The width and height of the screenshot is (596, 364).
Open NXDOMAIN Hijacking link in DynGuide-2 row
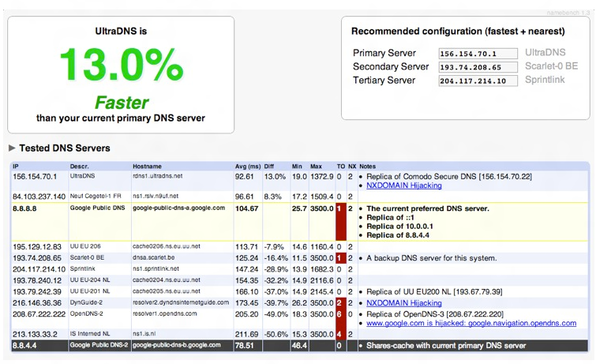coord(403,303)
